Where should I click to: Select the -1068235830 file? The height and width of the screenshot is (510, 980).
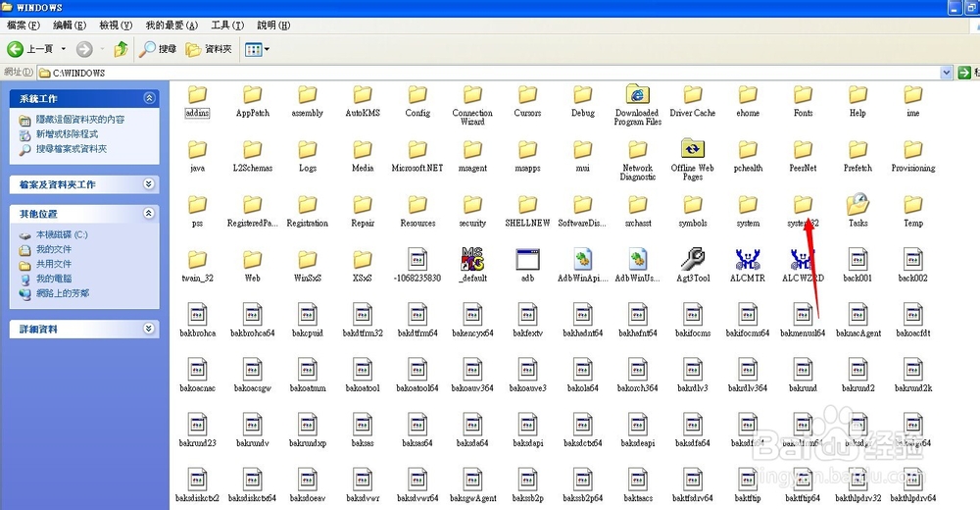(x=417, y=266)
